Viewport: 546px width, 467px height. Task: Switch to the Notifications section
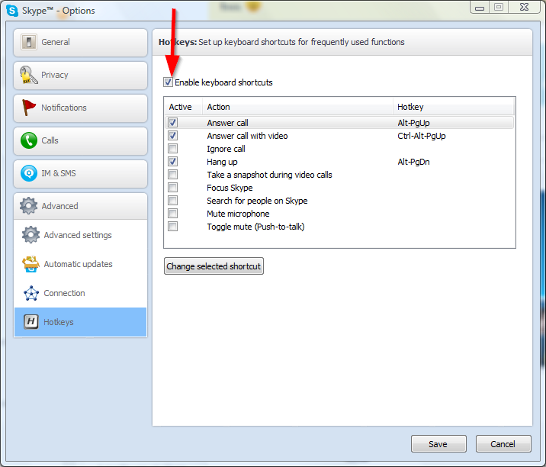[x=80, y=108]
